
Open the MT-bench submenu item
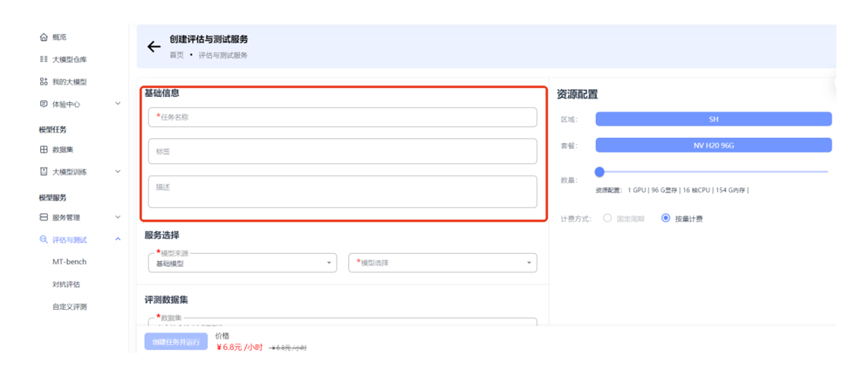tap(69, 262)
